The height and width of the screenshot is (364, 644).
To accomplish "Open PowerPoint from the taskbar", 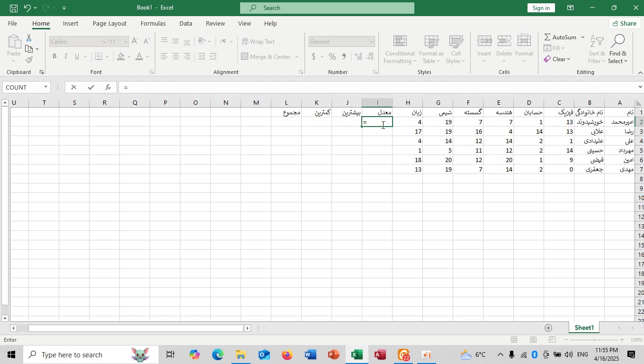I will [x=334, y=355].
